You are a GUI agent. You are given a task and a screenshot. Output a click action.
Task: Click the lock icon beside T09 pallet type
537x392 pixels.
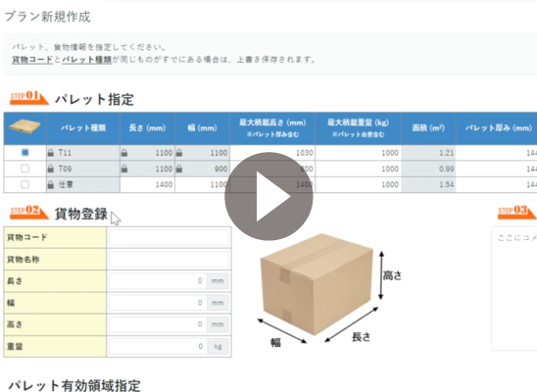tap(51, 169)
